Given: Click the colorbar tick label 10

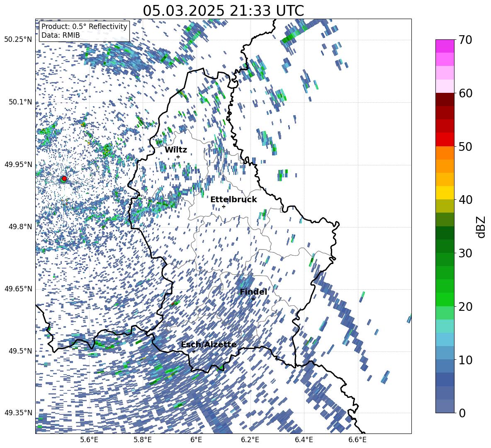Looking at the screenshot, I should point(465,360).
